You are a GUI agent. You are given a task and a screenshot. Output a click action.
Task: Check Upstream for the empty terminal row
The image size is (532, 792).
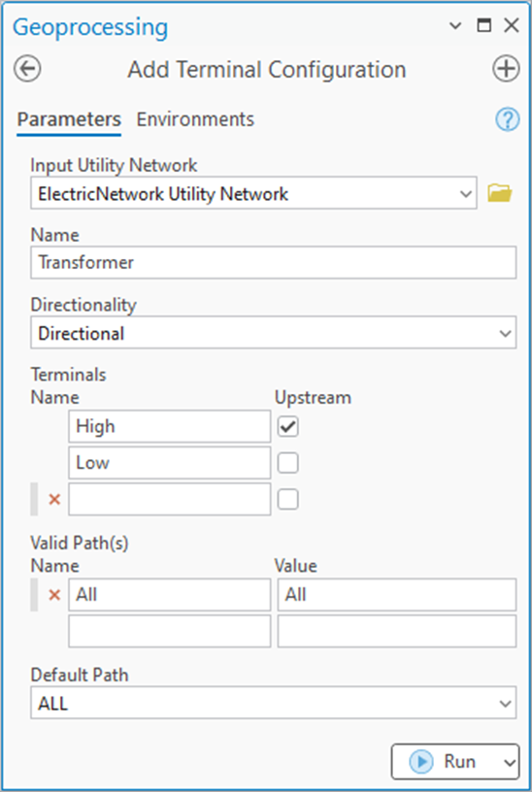(288, 500)
